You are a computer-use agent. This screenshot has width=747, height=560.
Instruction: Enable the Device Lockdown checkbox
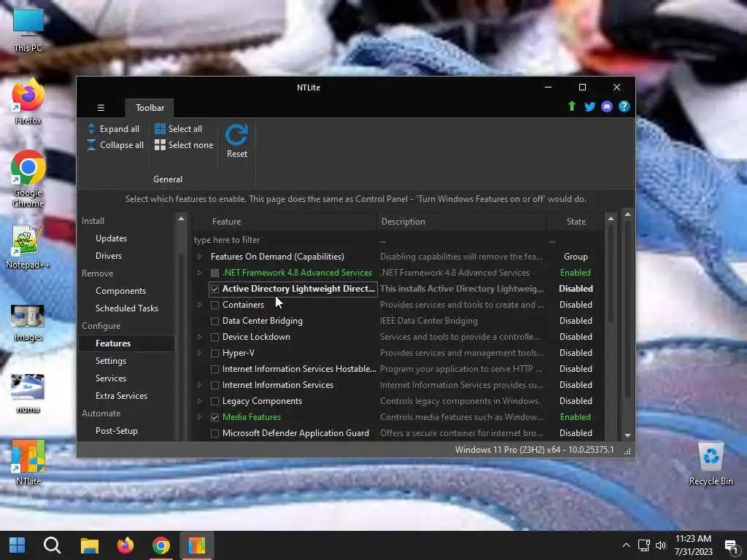click(x=215, y=337)
